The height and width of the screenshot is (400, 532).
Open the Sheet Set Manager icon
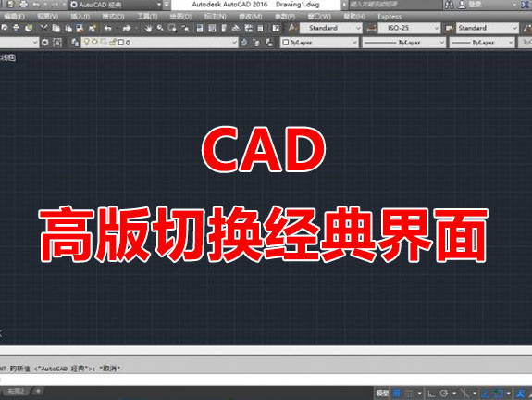click(x=236, y=28)
